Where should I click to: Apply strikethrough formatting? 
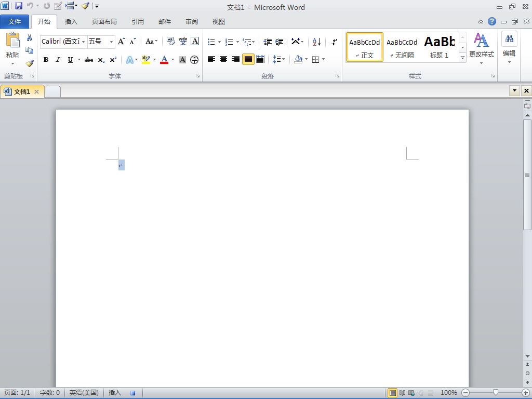[89, 60]
